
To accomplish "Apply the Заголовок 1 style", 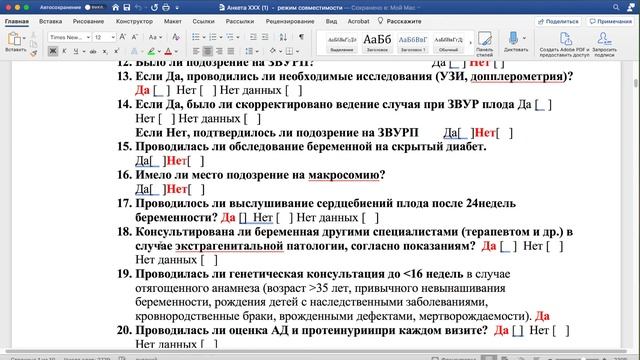I will click(413, 42).
